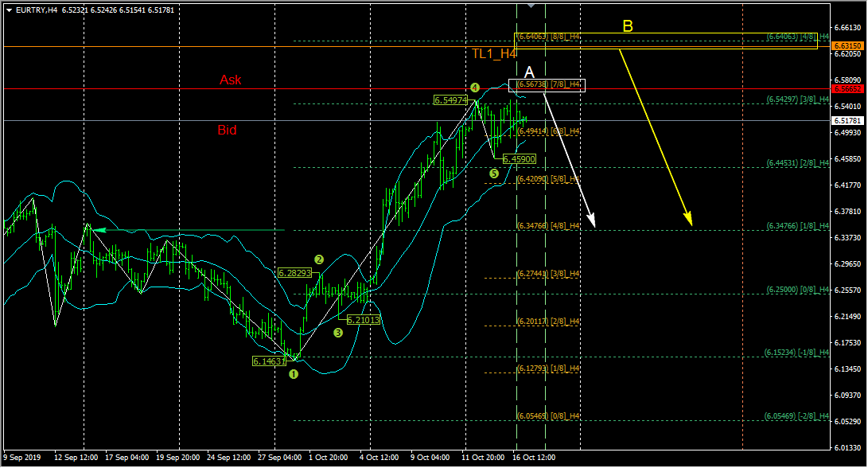Screen dimensions: 868x468
Task: Click the 6.25570 value on price scale
Action: click(x=847, y=291)
